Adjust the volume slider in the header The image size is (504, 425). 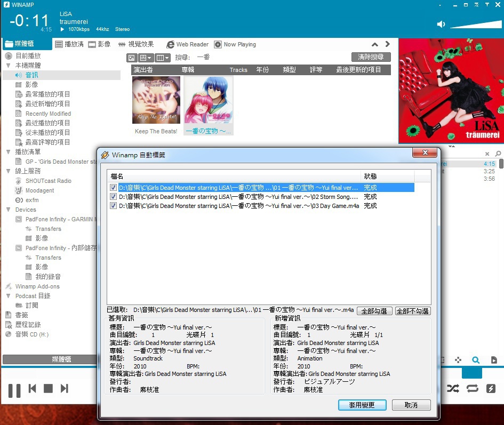[476, 24]
